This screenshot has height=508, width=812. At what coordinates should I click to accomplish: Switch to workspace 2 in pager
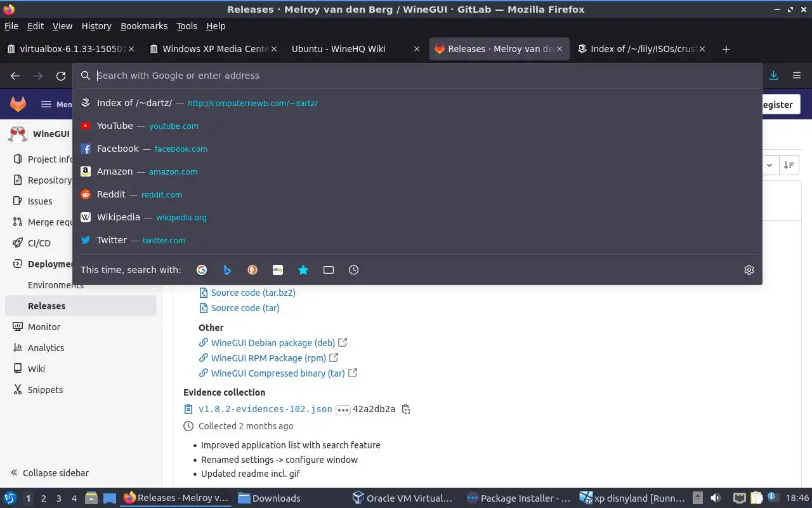point(43,498)
